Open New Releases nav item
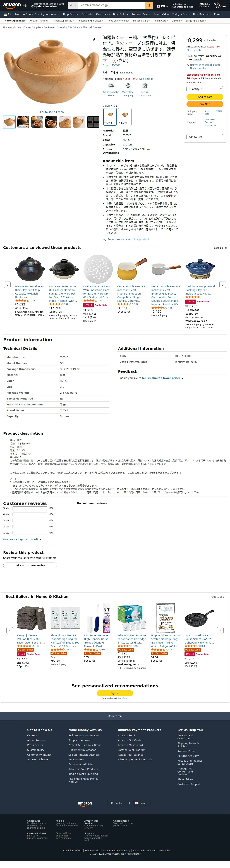Screen dimensions: 230x868 pos(202,14)
